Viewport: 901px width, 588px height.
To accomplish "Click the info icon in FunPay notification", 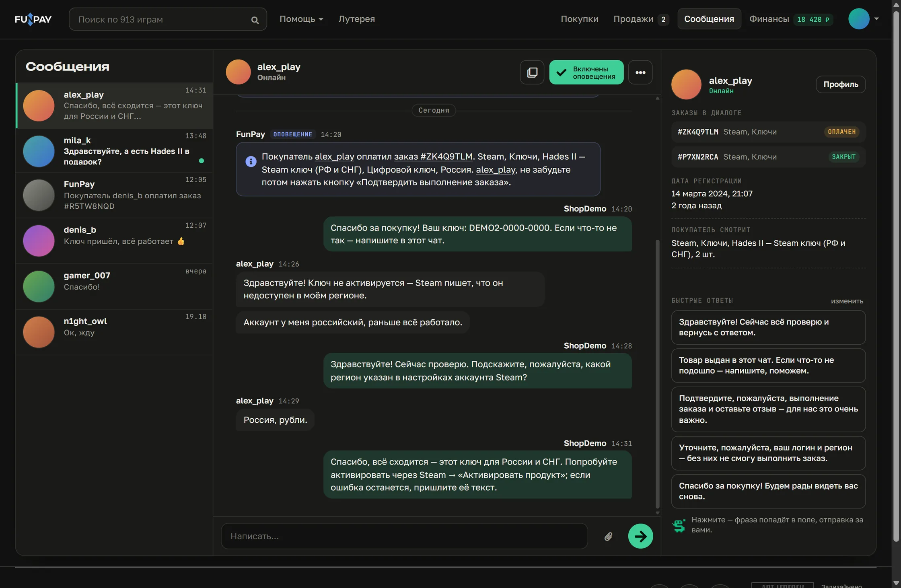I will point(251,161).
